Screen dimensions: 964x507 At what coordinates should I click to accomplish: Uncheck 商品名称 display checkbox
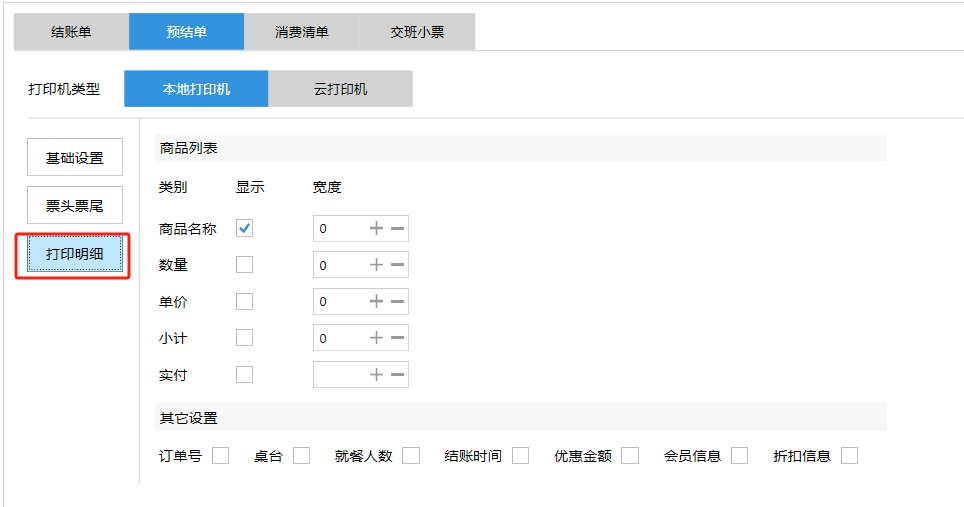point(244,228)
